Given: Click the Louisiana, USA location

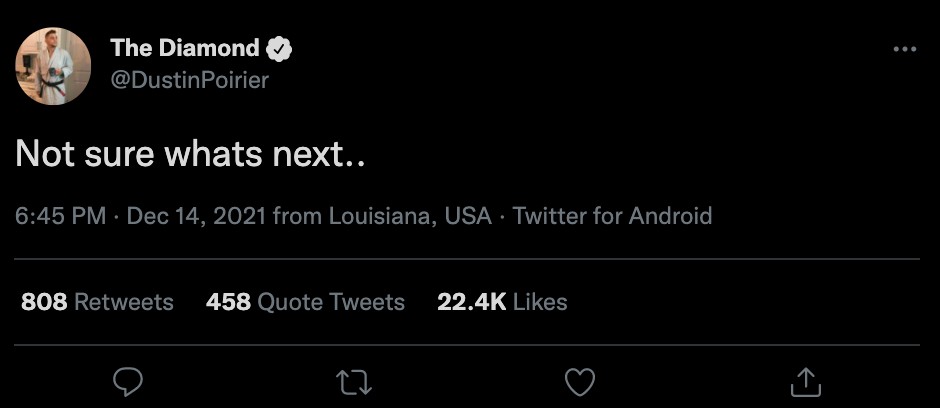Looking at the screenshot, I should pyautogui.click(x=410, y=216).
